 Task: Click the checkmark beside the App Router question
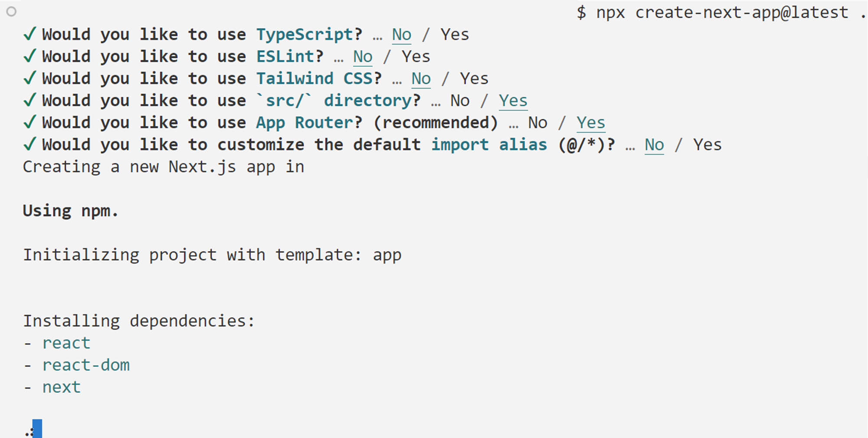click(29, 122)
